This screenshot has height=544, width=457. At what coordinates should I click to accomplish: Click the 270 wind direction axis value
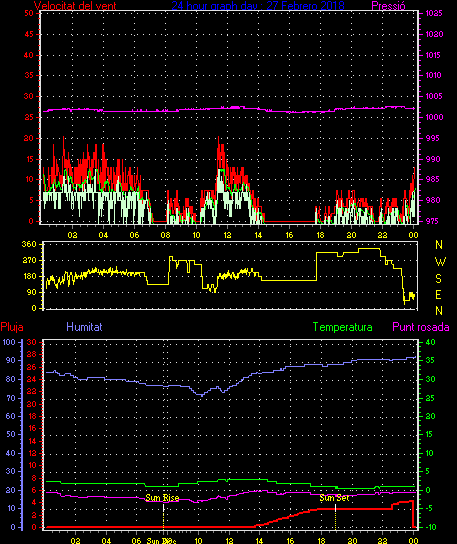point(29,260)
